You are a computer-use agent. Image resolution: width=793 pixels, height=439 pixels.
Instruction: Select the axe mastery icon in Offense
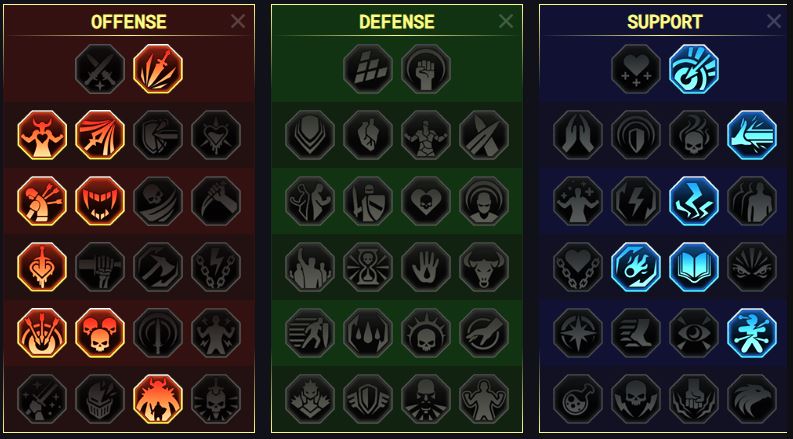coord(158,267)
